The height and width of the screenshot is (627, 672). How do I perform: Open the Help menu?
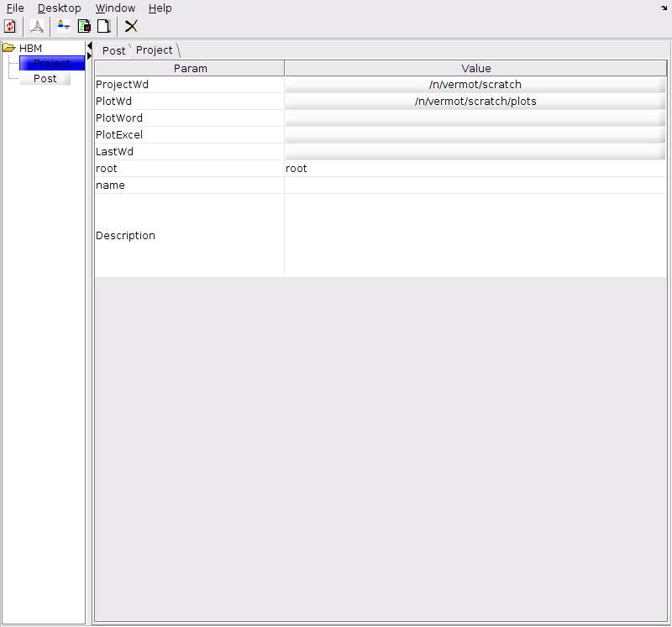(160, 8)
